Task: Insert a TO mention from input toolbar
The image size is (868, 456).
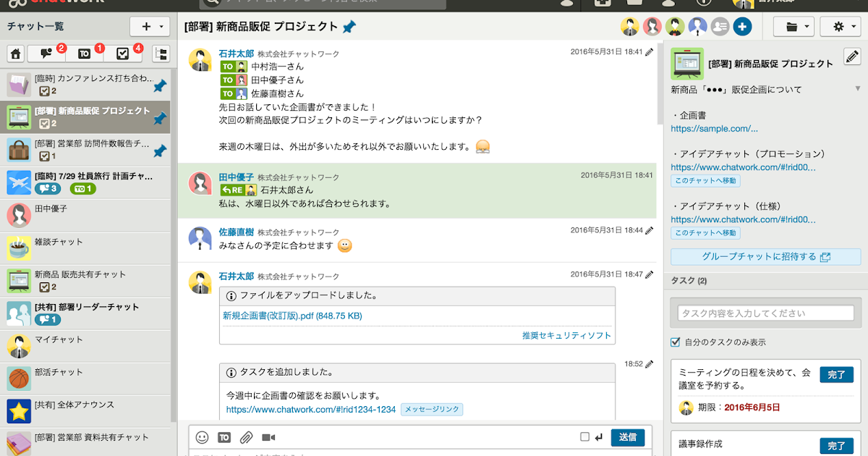Action: click(x=224, y=437)
